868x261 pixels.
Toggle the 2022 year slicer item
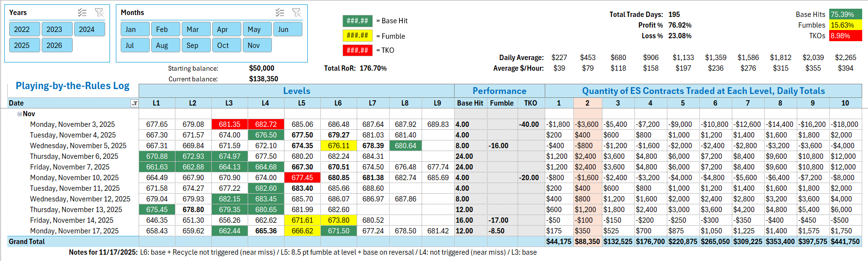(x=24, y=29)
